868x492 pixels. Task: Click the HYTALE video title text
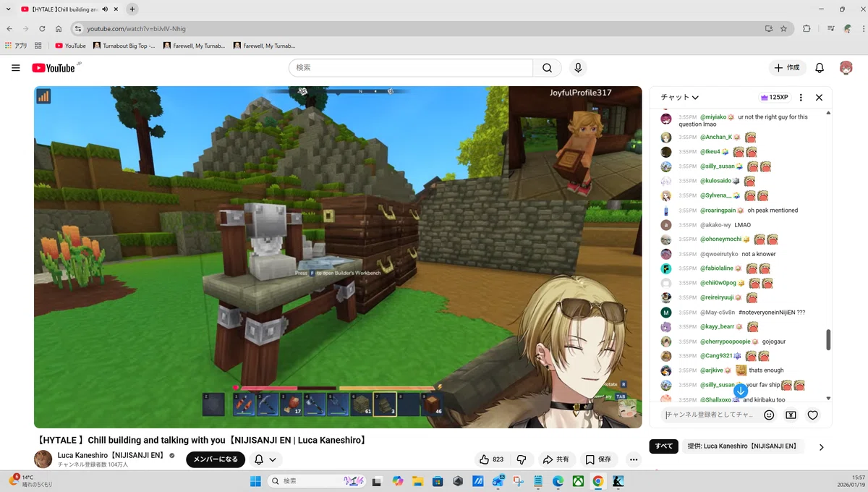pyautogui.click(x=201, y=440)
